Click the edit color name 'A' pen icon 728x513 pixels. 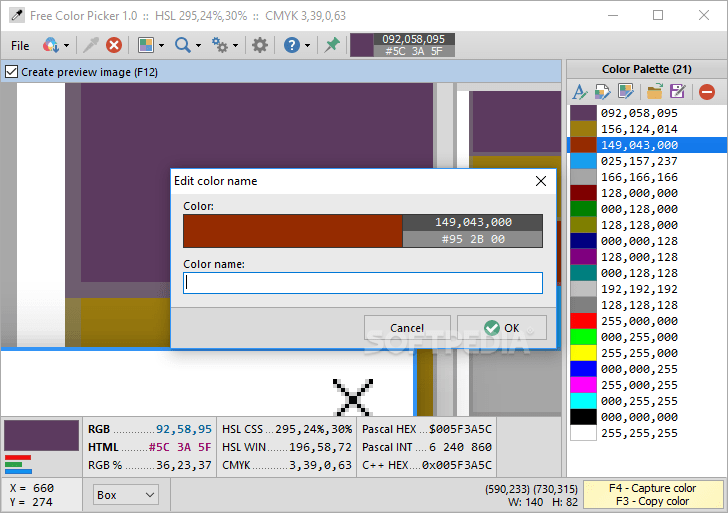click(x=579, y=91)
